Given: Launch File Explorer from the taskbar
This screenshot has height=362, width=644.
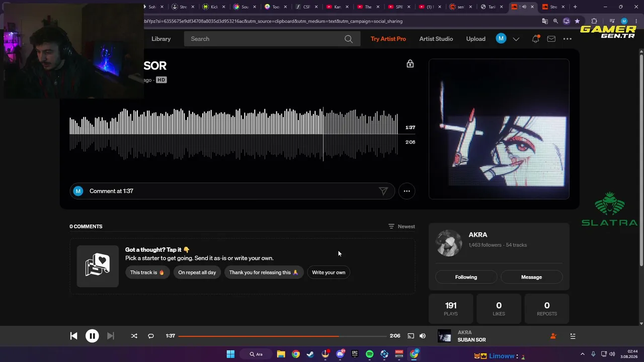Looking at the screenshot, I should [x=281, y=354].
